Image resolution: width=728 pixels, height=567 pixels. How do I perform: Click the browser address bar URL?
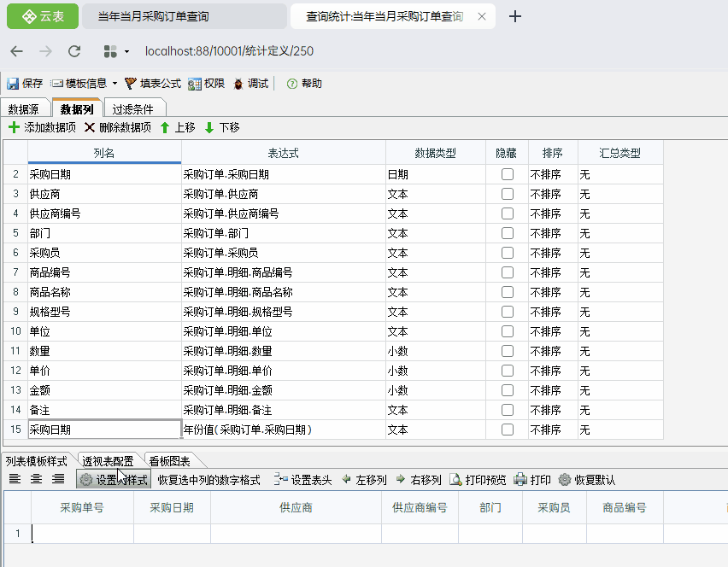[x=229, y=51]
